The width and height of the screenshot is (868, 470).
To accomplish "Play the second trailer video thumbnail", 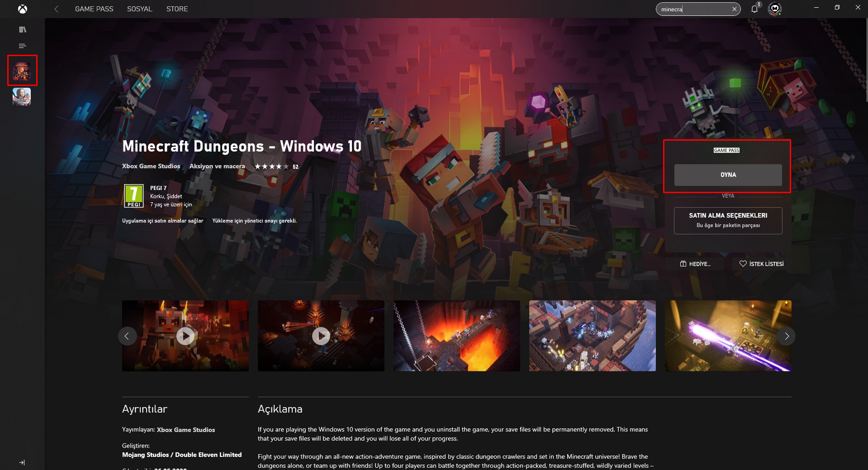I will (x=321, y=336).
